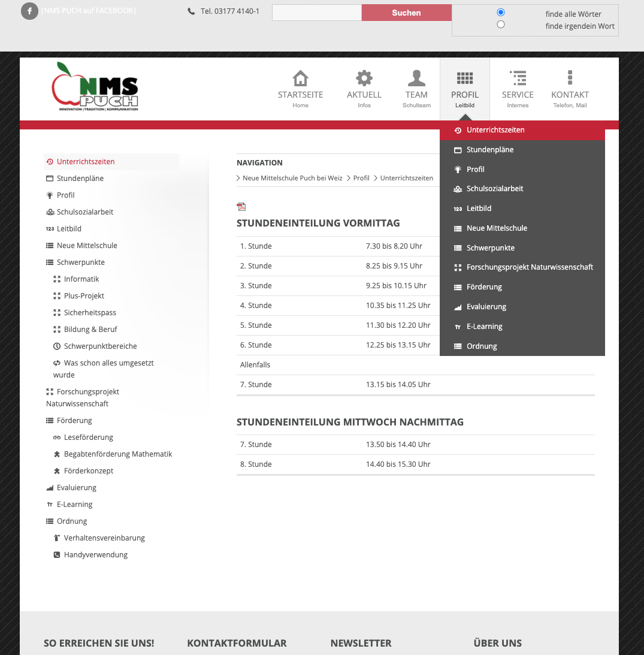The width and height of the screenshot is (644, 655).
Task: Click the Kontaktformular footer heading
Action: [237, 643]
